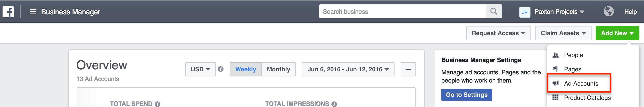Collapse the Overview panel with minus button
The width and height of the screenshot is (644, 107).
pos(408,69)
